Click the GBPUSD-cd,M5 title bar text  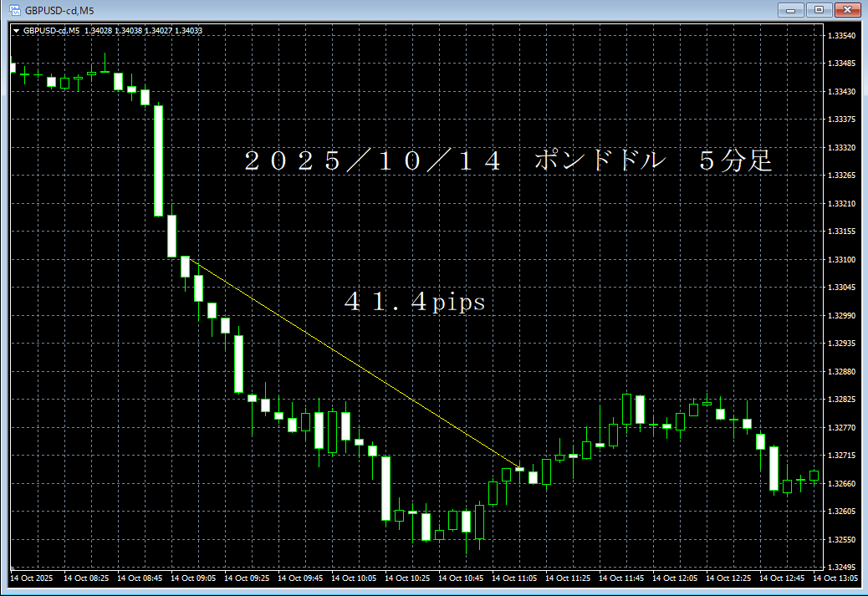pos(59,11)
